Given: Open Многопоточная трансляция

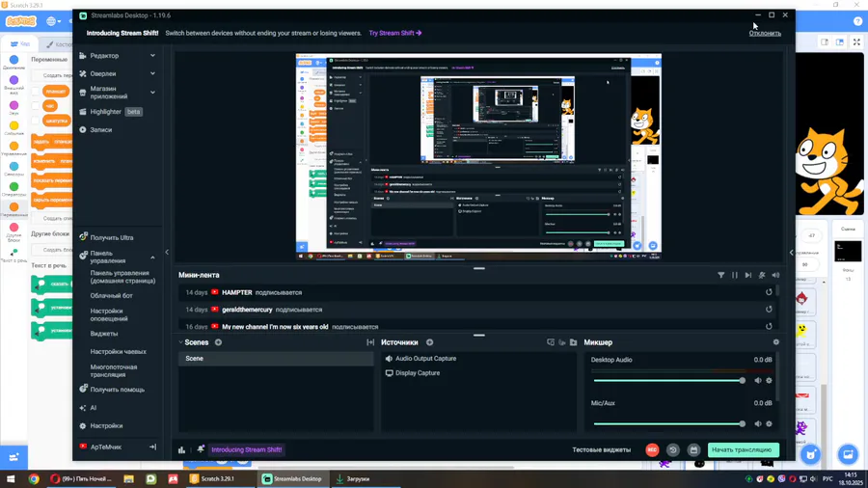Looking at the screenshot, I should (114, 370).
